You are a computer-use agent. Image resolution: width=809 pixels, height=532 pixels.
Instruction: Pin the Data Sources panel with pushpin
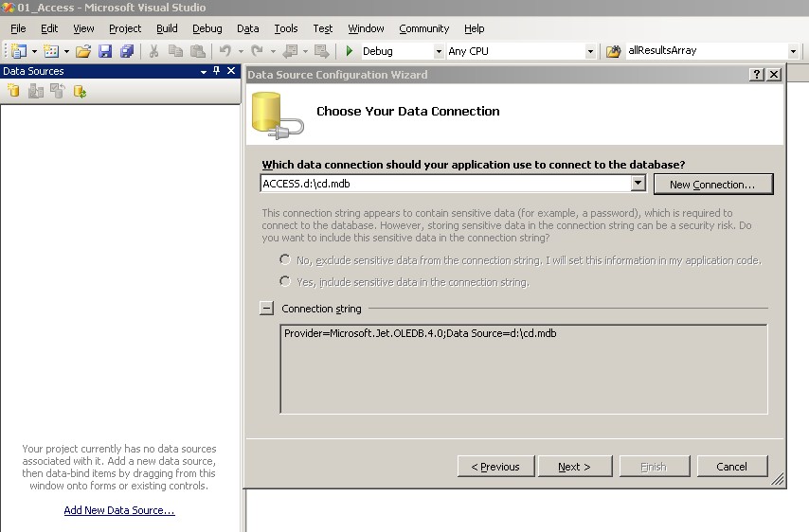(217, 71)
